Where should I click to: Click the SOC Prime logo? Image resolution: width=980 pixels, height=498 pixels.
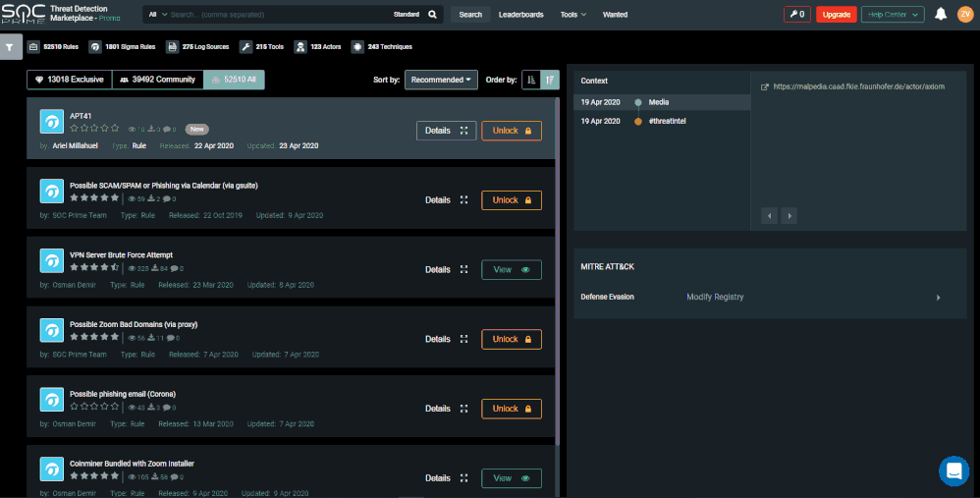click(x=24, y=14)
